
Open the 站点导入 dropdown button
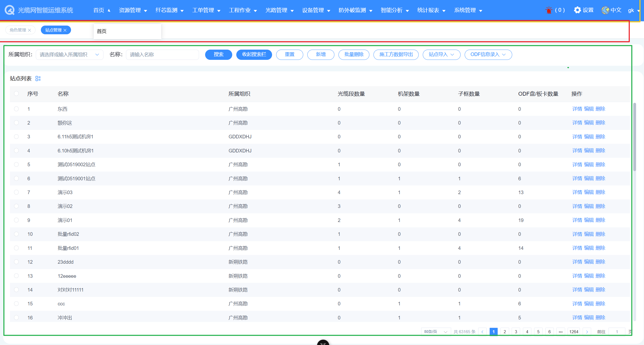(441, 55)
